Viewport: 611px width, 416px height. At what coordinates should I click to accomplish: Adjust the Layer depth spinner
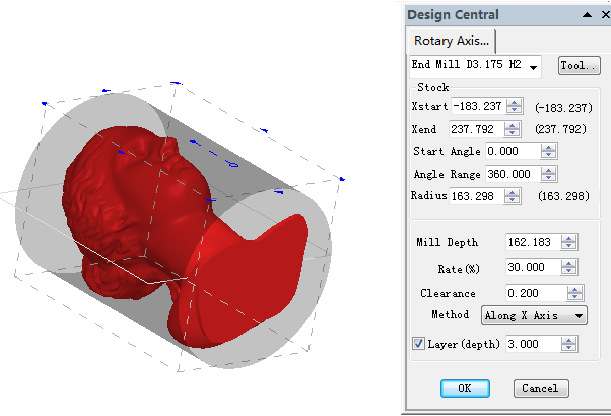pos(569,344)
